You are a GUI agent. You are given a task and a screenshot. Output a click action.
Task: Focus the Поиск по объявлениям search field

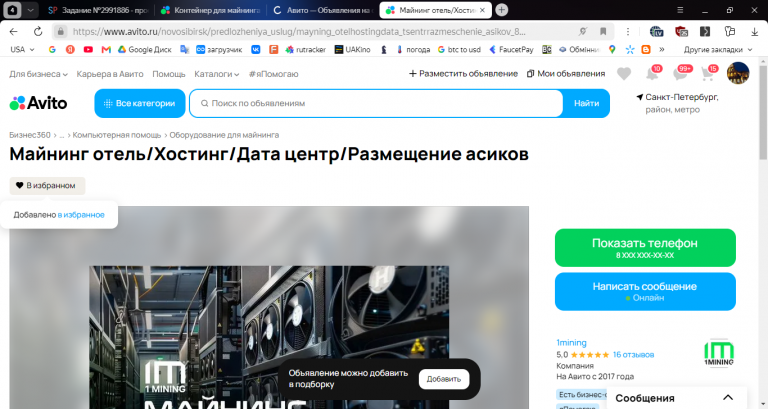tap(376, 103)
